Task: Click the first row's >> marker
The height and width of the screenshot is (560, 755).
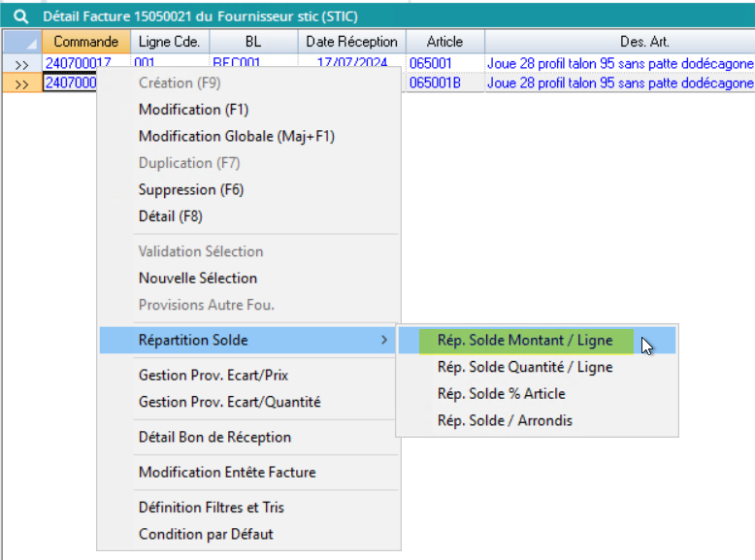Action: tap(21, 64)
